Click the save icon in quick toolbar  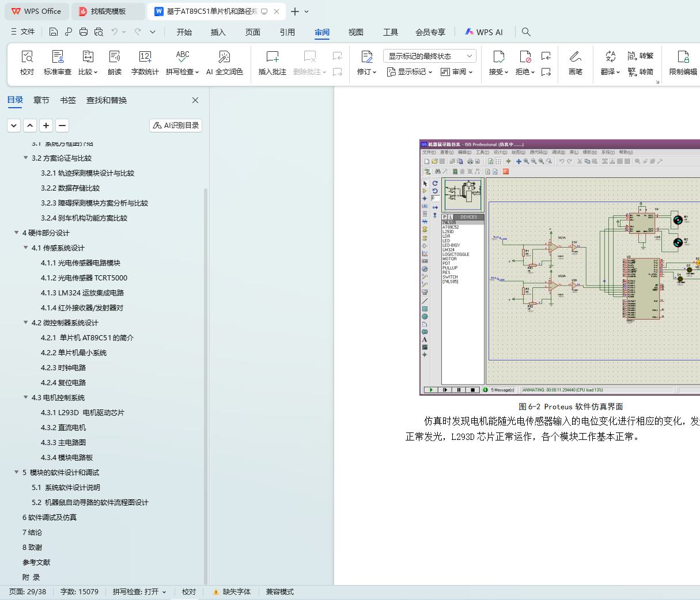(x=54, y=32)
